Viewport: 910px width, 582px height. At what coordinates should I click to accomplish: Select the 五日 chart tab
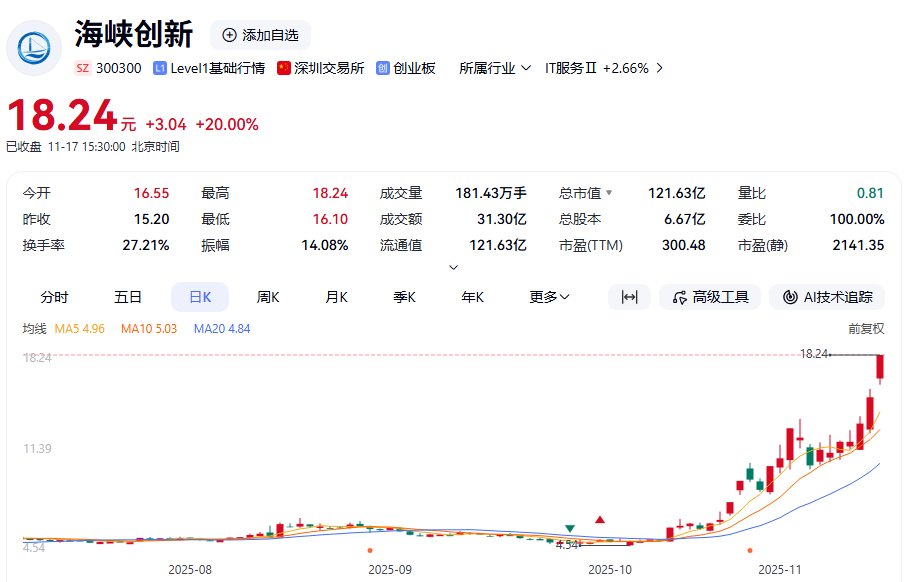pyautogui.click(x=128, y=297)
